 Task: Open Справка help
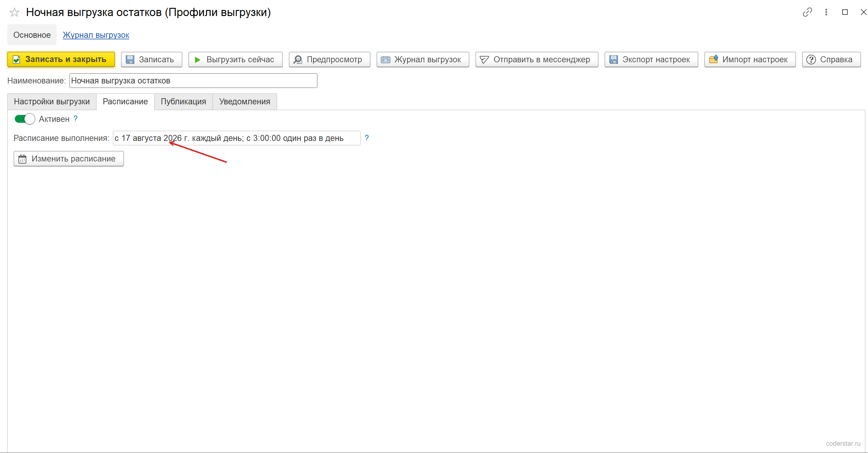coord(831,60)
